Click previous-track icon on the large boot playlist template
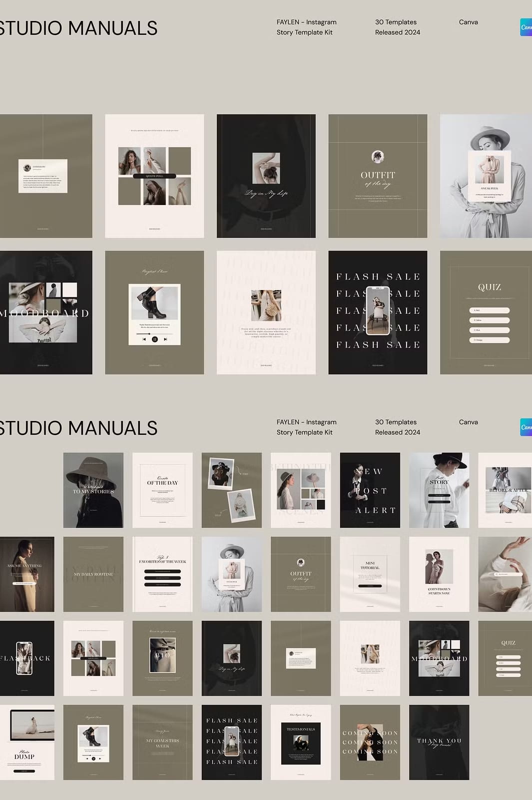The image size is (532, 800). coord(144,339)
